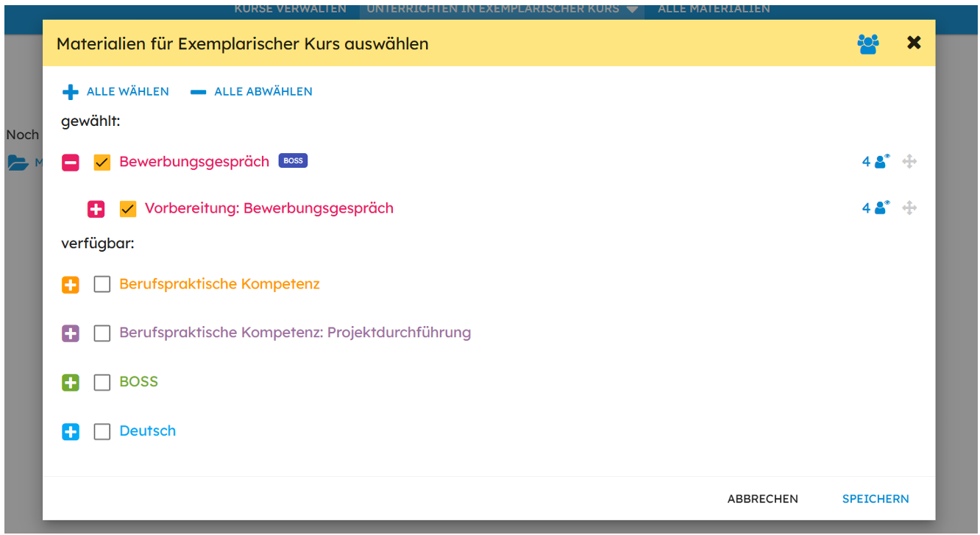This screenshot has height=535, width=980.
Task: Uncheck the Bewerbungsgespräch checkbox
Action: (102, 163)
